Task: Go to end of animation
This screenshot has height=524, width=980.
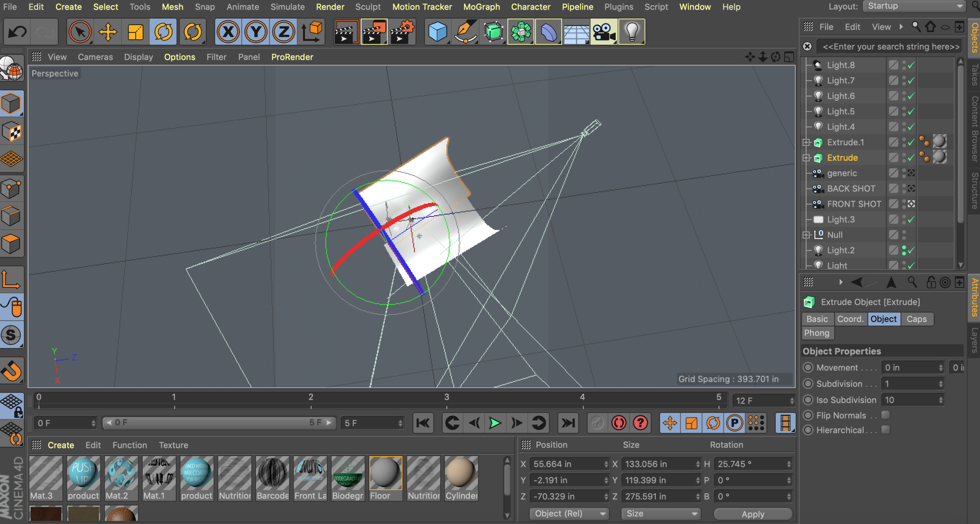Action: point(568,423)
